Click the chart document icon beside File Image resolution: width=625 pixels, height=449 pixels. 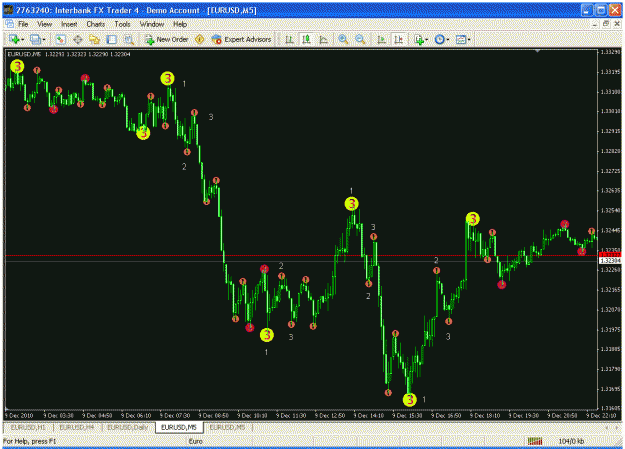pos(9,24)
